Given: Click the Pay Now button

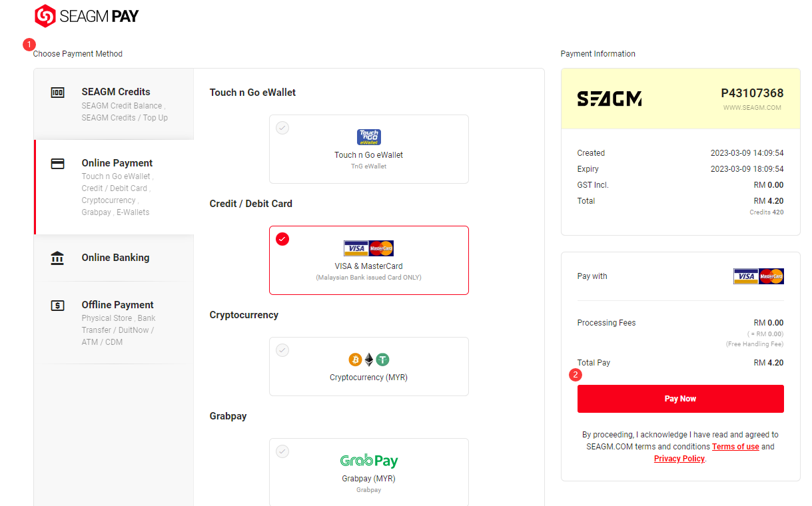Looking at the screenshot, I should (680, 399).
